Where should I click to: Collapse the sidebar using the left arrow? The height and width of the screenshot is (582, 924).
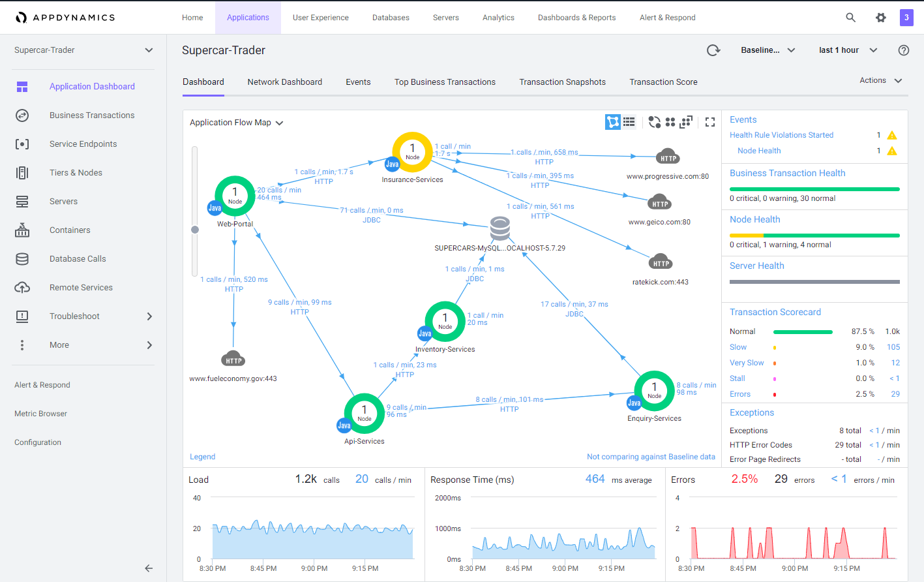pos(149,568)
